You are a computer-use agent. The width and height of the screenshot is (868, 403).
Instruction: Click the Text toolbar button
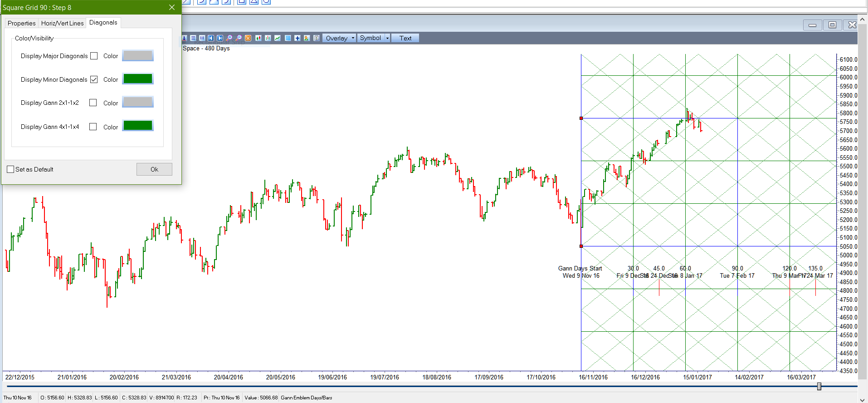point(405,38)
